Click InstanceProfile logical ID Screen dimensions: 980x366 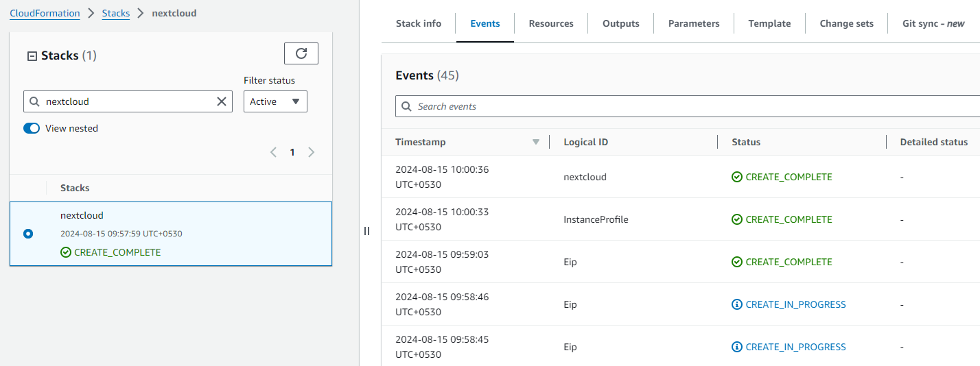(x=596, y=219)
